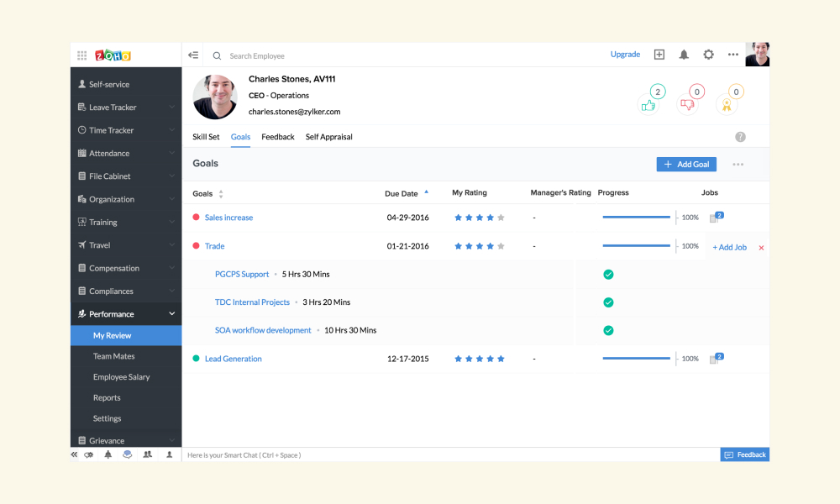
Task: Open the Goals section more options ellipsis
Action: (x=738, y=165)
